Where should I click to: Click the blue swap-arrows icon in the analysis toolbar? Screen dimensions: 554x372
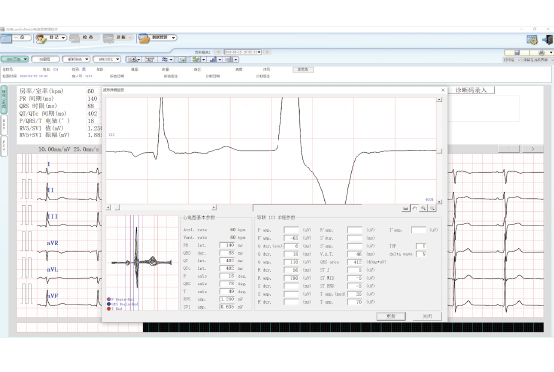click(x=165, y=59)
